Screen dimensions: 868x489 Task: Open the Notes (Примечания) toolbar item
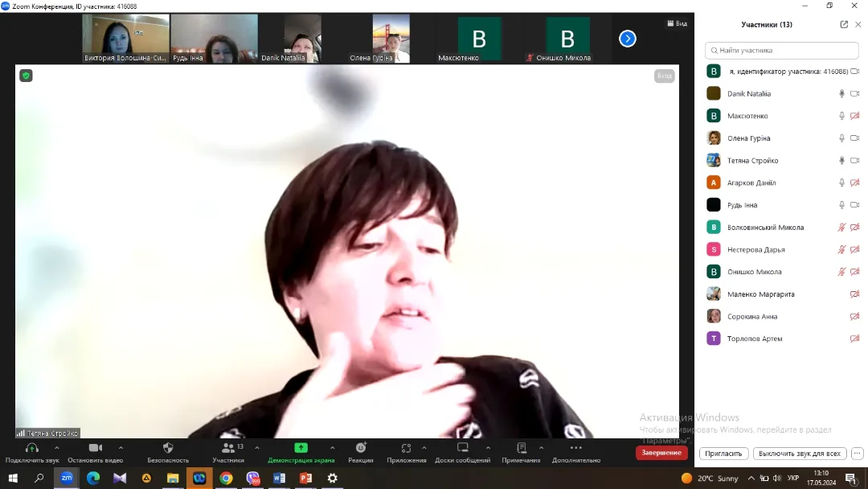tap(521, 448)
